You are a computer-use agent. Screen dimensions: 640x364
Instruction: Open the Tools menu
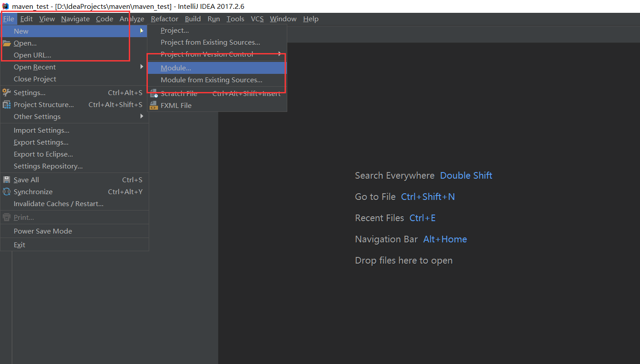point(235,19)
